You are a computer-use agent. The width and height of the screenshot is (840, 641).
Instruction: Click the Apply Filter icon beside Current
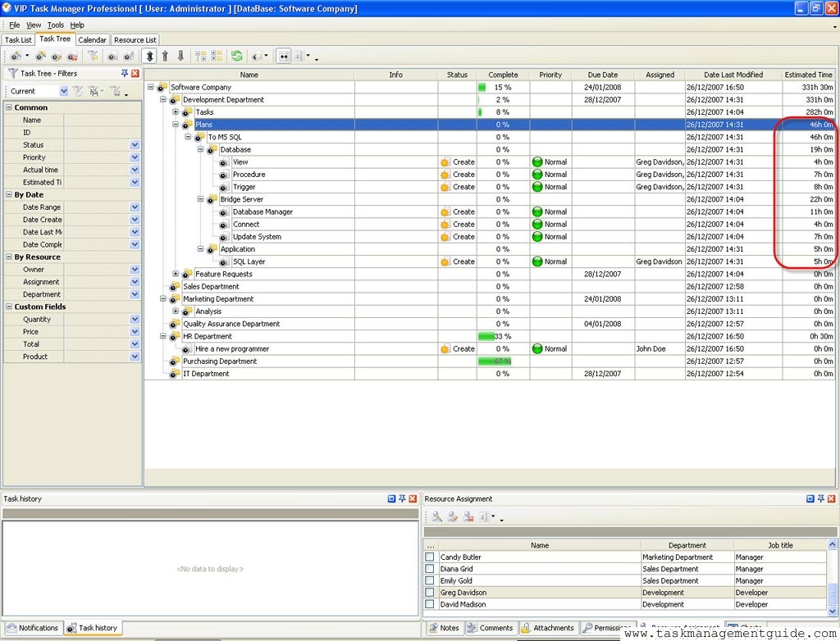(78, 91)
